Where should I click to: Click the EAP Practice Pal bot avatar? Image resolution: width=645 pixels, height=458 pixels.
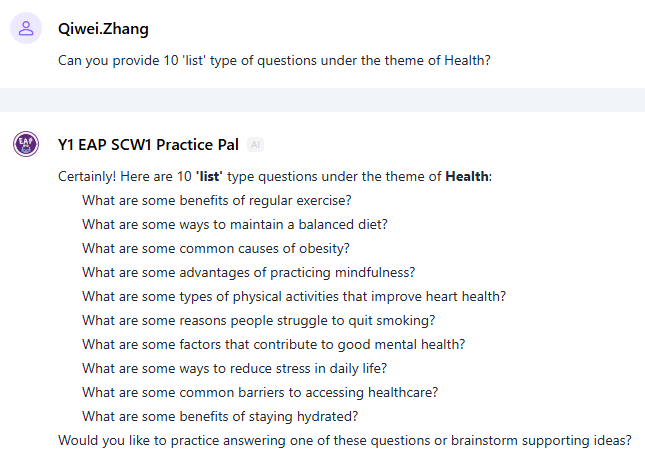pos(26,144)
